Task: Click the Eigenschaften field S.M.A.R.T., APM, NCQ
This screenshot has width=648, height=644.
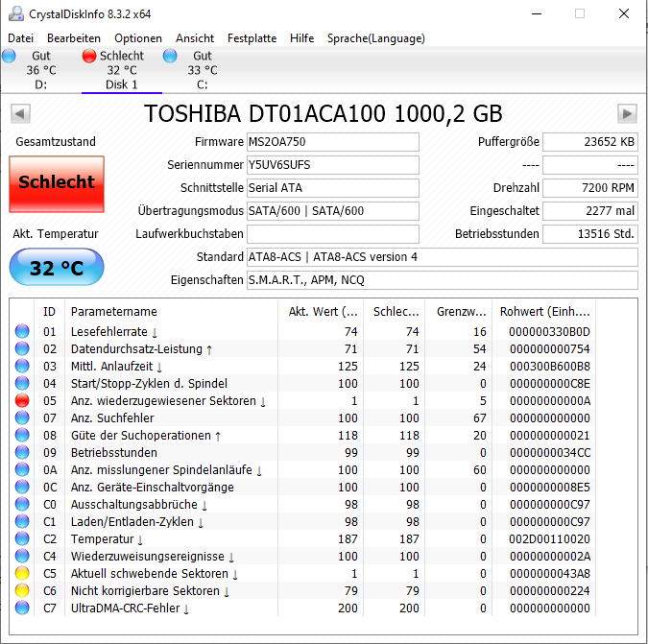Action: (x=443, y=280)
